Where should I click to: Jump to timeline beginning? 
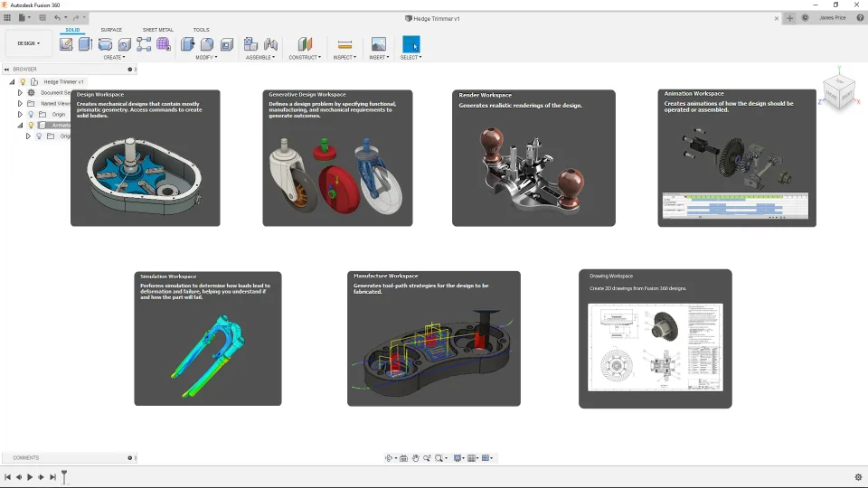[7, 477]
